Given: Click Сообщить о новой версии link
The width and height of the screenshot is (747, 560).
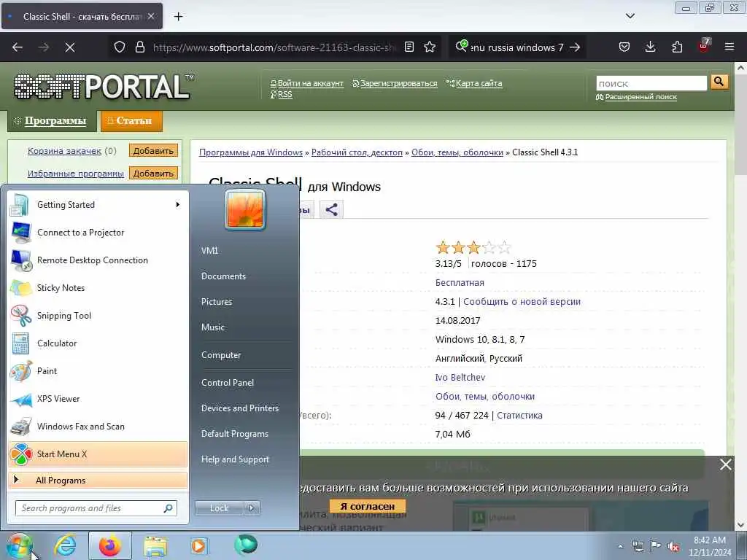Looking at the screenshot, I should pos(522,301).
